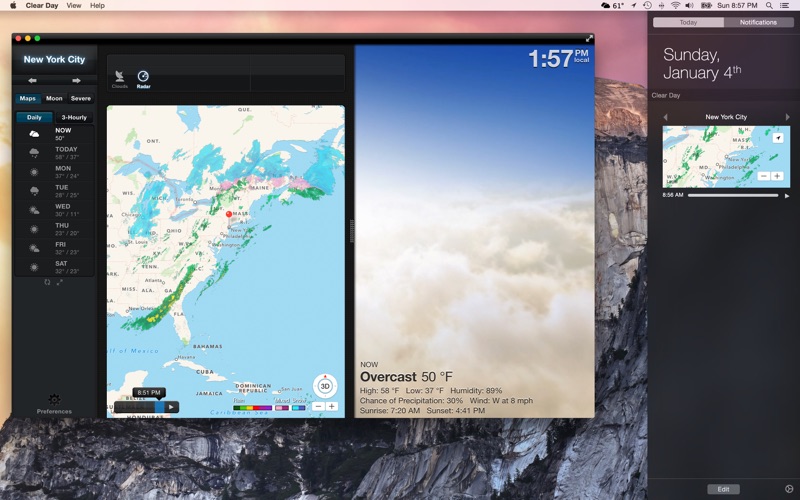Open the View menu
800x500 pixels.
(74, 6)
